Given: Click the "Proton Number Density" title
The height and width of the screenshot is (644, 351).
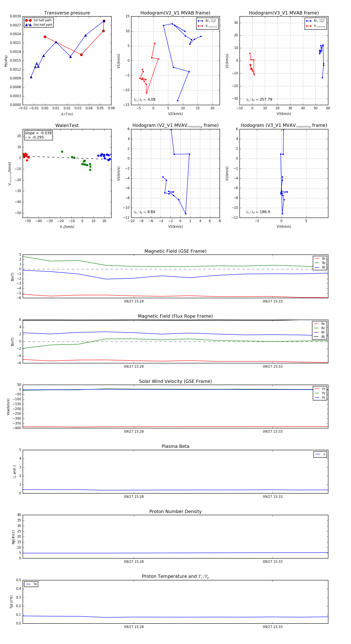Looking at the screenshot, I should pos(175,511).
